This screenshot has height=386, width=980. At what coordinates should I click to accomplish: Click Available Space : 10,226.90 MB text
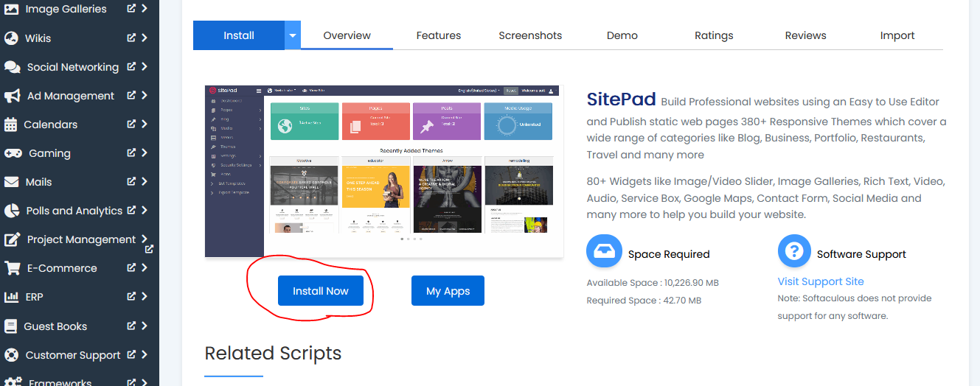[x=653, y=283]
